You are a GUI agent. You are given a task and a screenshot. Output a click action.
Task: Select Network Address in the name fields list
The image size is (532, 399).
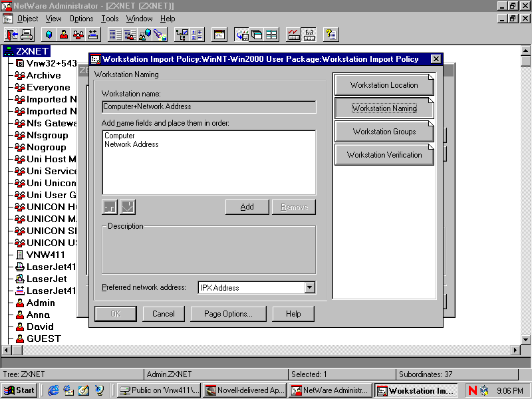point(131,144)
